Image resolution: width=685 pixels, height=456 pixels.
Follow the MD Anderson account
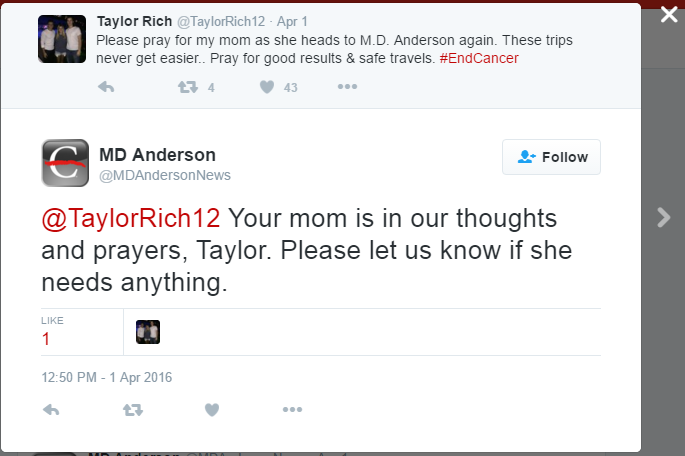551,157
